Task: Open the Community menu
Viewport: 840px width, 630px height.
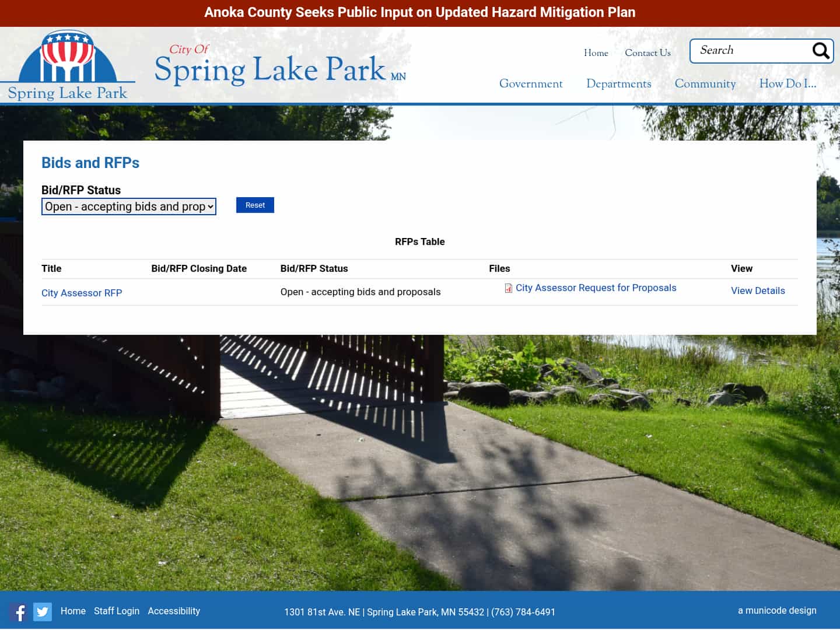Action: tap(705, 84)
